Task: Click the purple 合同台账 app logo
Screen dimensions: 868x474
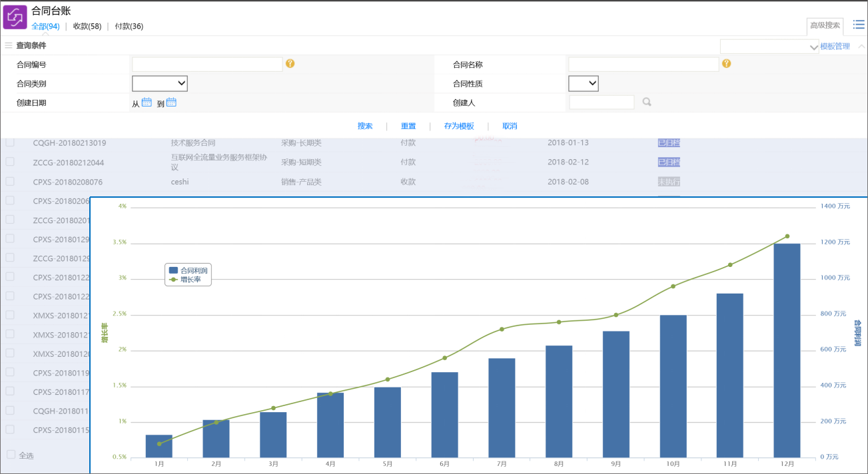Action: [x=15, y=17]
